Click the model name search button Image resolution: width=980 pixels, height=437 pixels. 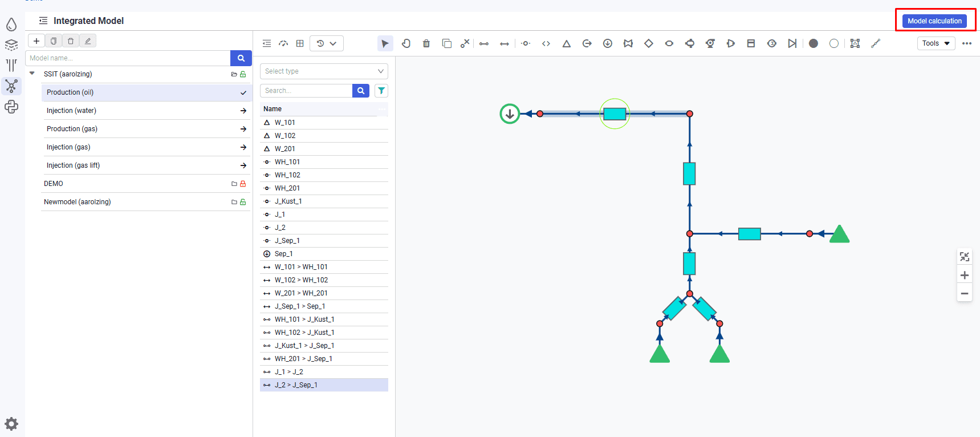pos(241,58)
